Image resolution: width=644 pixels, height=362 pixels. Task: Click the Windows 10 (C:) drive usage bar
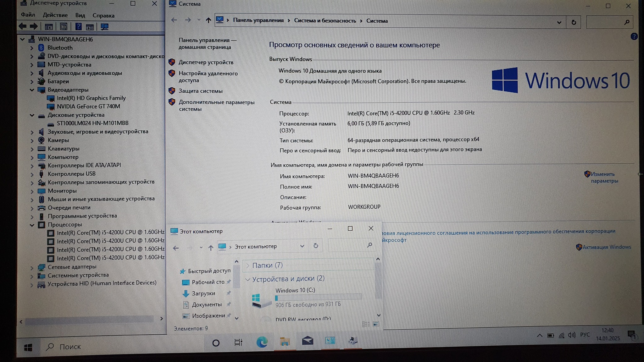click(x=318, y=297)
